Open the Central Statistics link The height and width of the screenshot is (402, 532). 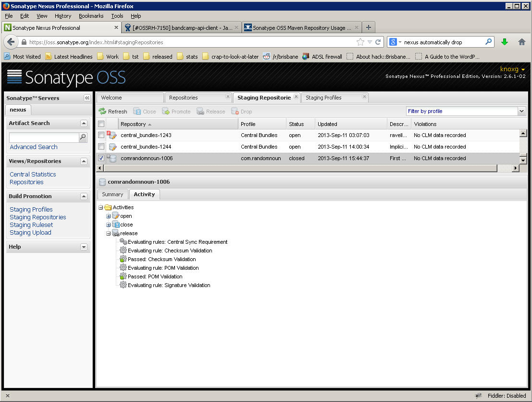coord(33,174)
